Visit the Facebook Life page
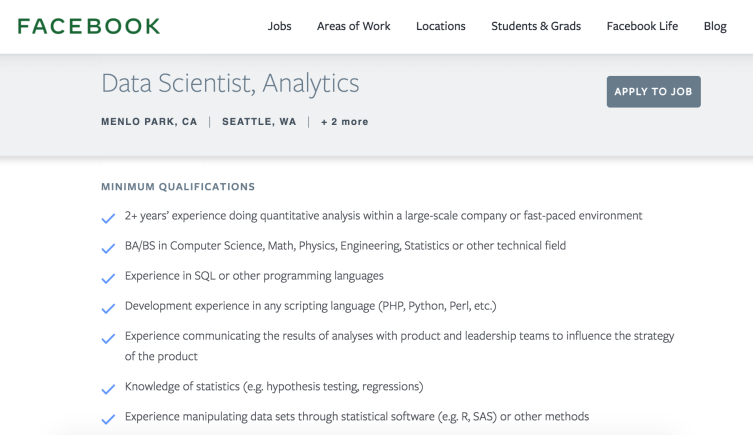Screen dimensions: 753x435 pyautogui.click(x=642, y=26)
